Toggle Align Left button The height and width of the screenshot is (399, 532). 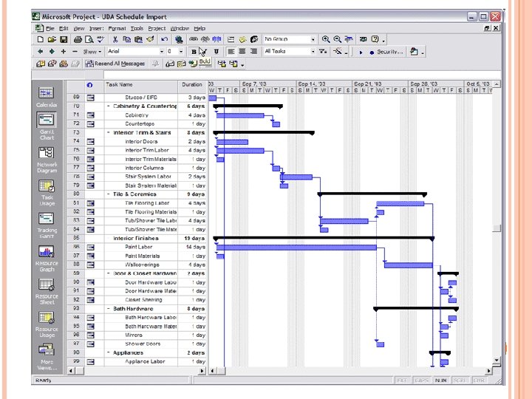231,52
